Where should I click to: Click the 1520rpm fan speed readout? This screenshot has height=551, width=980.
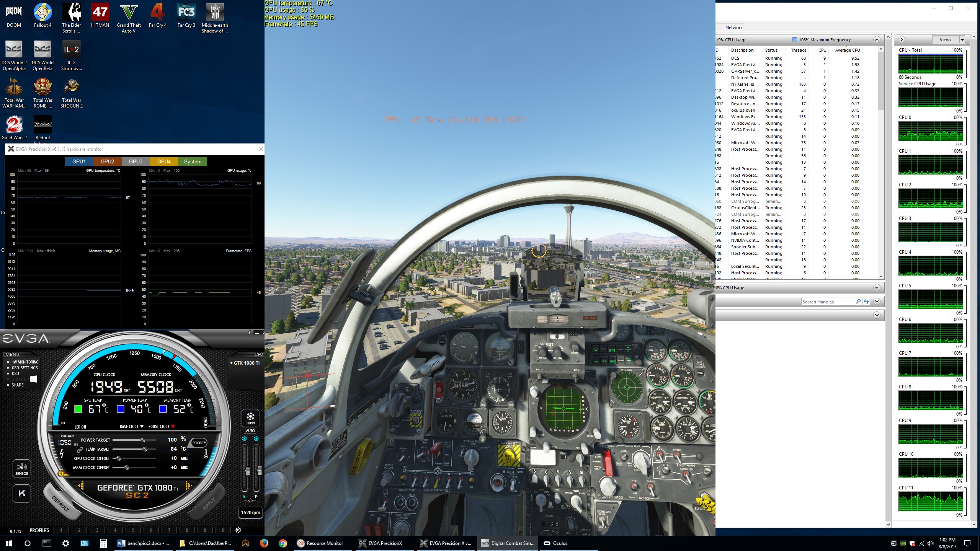click(250, 513)
